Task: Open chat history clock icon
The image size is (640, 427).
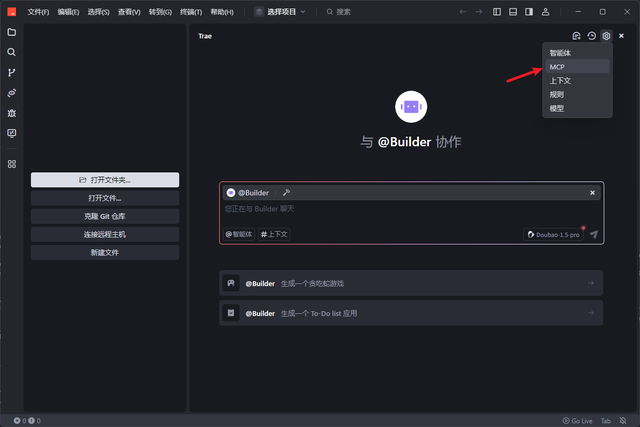Action: pyautogui.click(x=591, y=36)
